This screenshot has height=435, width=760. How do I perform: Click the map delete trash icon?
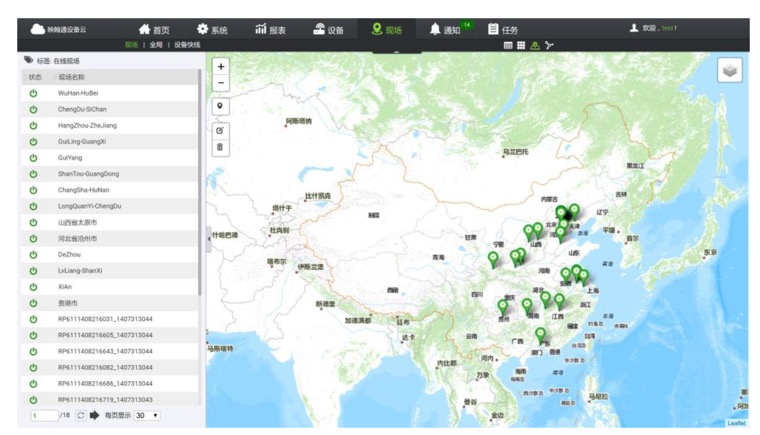(x=221, y=147)
